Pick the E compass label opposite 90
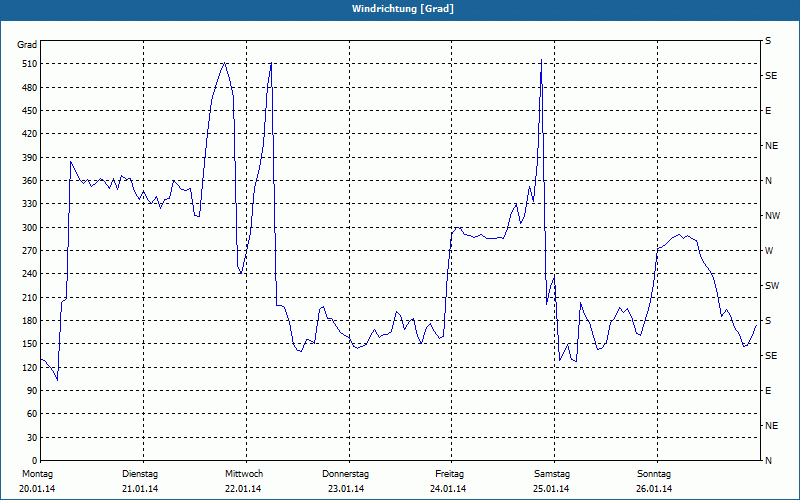 [x=768, y=390]
